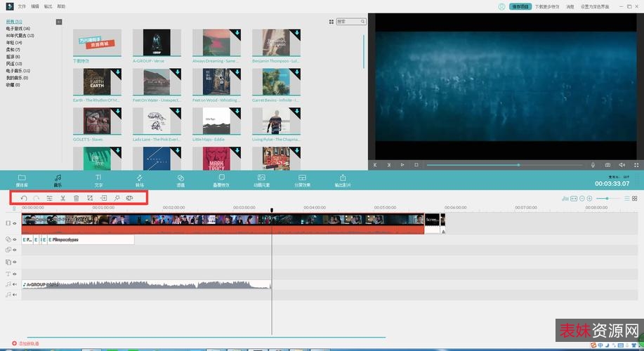Open the transitions tab (转场)

(x=140, y=180)
